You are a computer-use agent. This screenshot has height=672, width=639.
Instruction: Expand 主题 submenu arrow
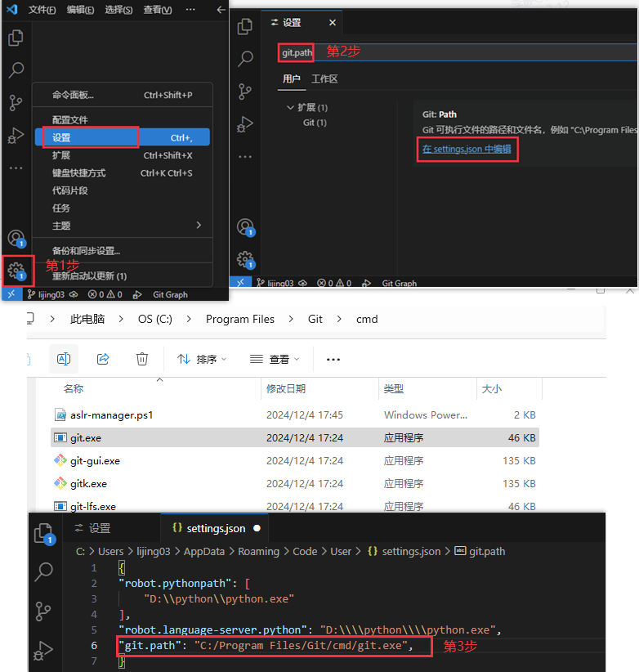tap(199, 225)
